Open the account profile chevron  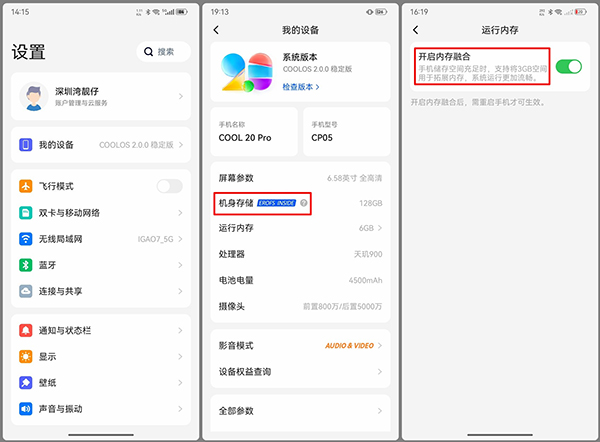coord(181,96)
